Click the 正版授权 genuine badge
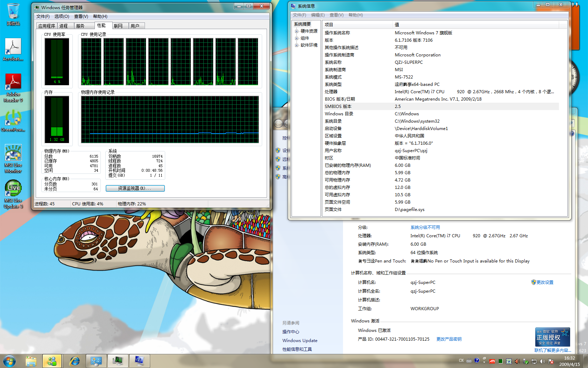The image size is (588, 368). (x=553, y=337)
